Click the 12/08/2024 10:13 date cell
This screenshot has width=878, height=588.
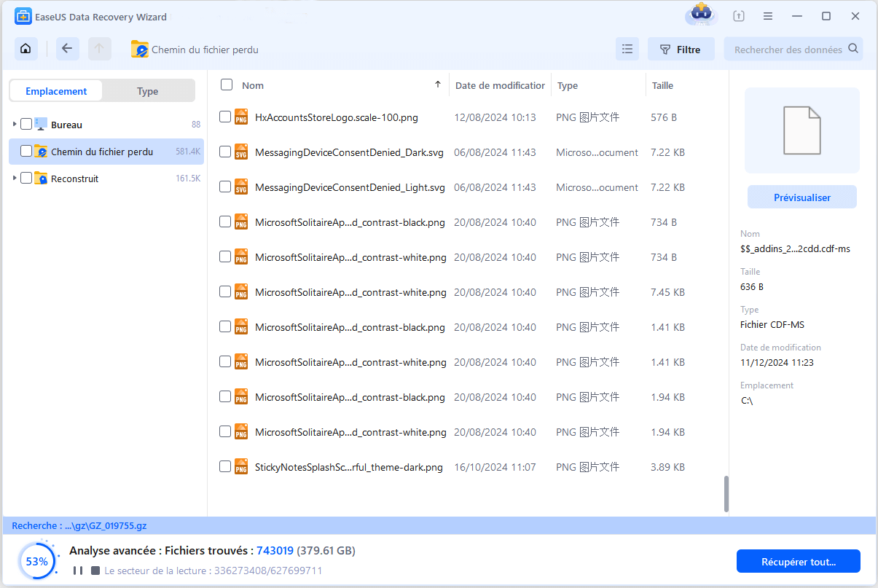495,117
